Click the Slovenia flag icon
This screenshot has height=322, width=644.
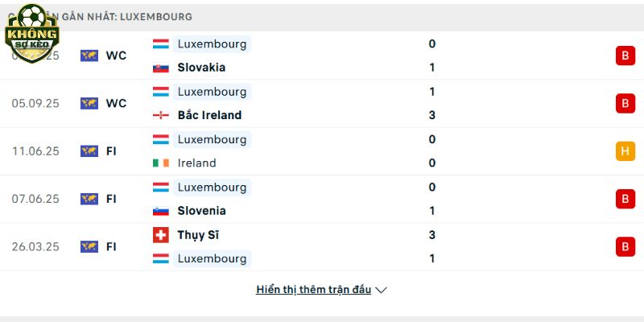click(161, 211)
